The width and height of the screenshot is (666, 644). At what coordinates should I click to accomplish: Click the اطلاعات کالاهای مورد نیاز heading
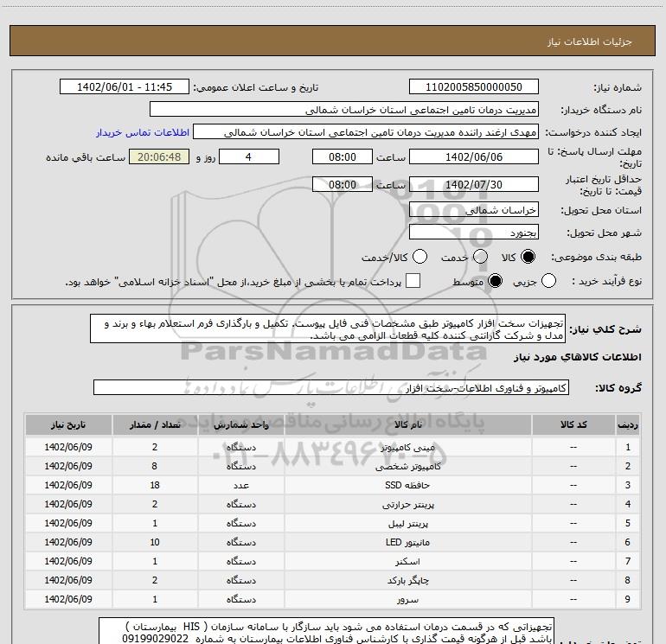point(577,357)
